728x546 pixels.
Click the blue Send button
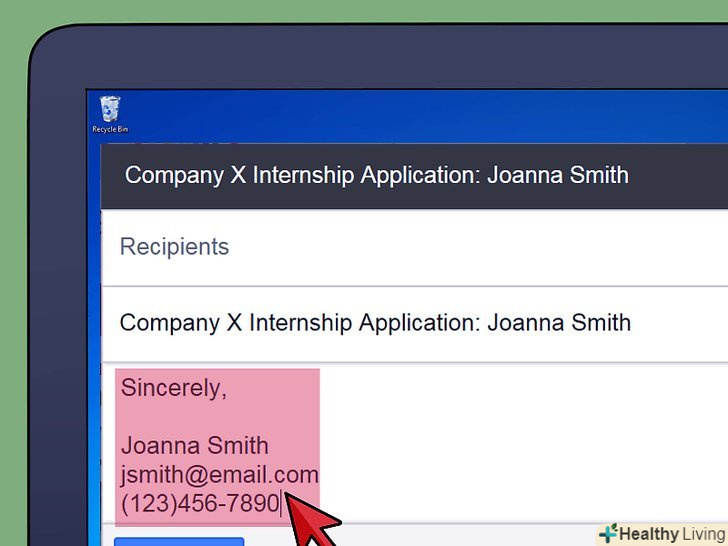[x=178, y=541]
